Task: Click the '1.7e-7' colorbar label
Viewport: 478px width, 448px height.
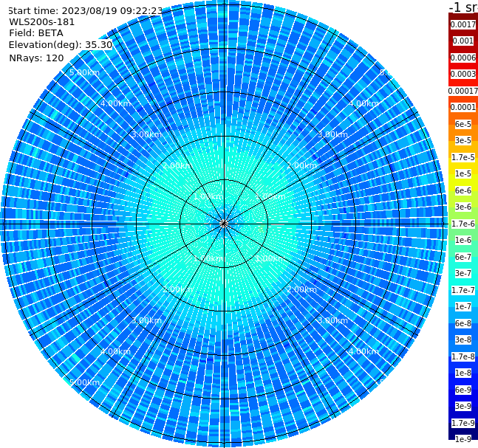Action: pos(463,290)
